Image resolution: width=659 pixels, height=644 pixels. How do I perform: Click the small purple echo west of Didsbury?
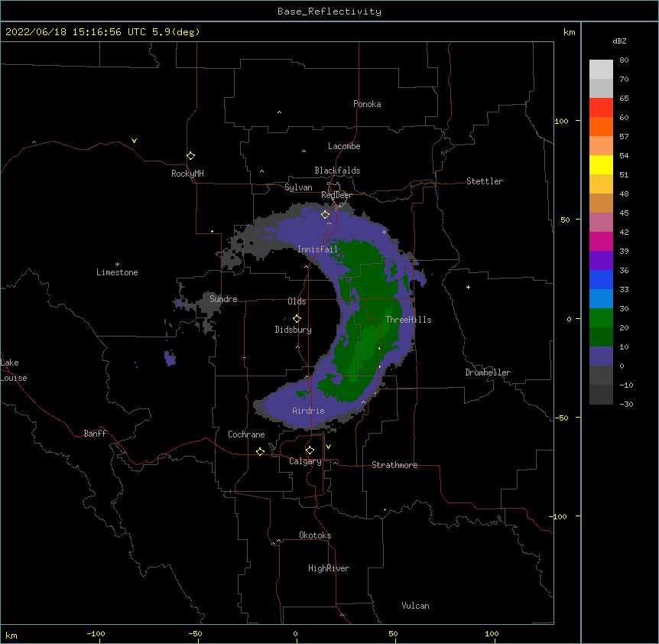pyautogui.click(x=170, y=359)
